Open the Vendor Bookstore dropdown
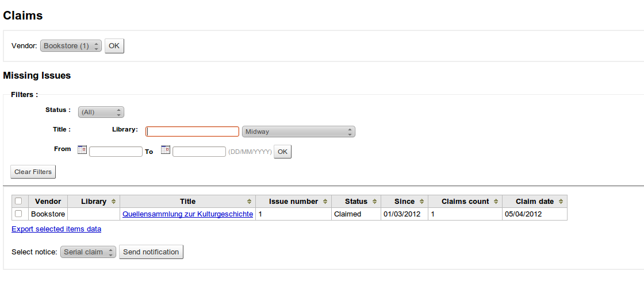The image size is (644, 282). click(71, 46)
